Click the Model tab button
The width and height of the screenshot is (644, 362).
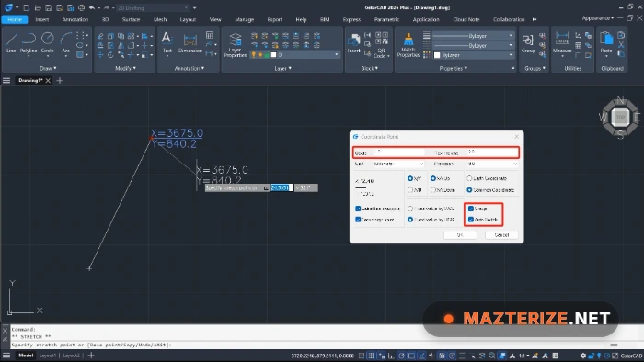coord(26,356)
